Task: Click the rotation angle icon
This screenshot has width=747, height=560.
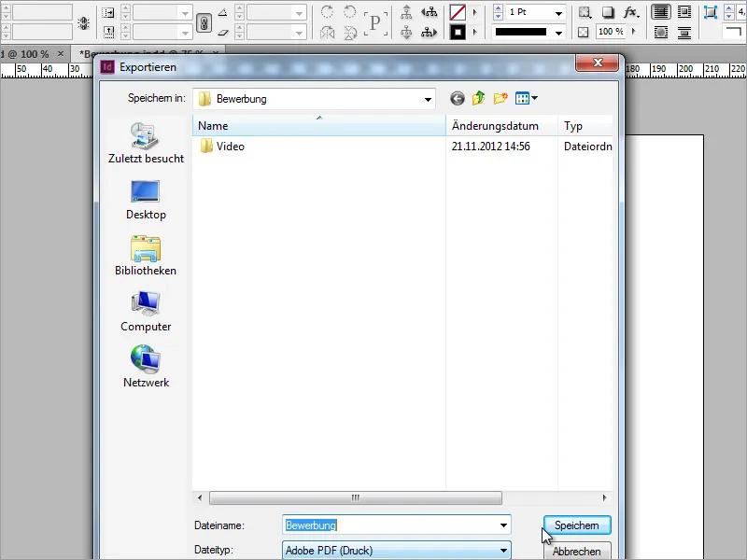Action: click(x=223, y=13)
